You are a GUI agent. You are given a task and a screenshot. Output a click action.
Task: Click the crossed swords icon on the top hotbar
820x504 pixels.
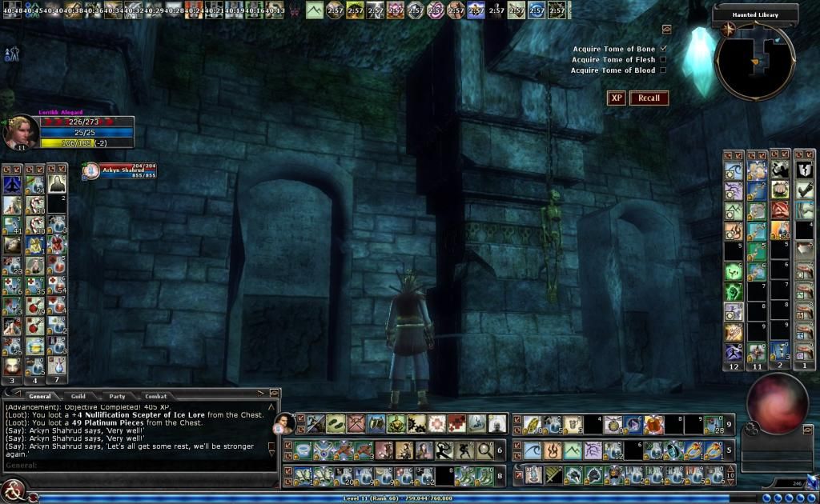click(356, 423)
